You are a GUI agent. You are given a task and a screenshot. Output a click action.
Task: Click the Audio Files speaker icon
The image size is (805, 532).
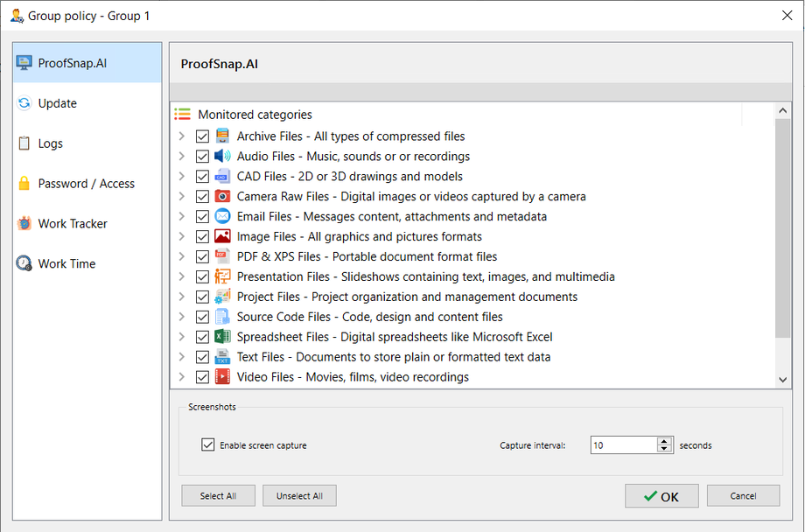coord(222,156)
